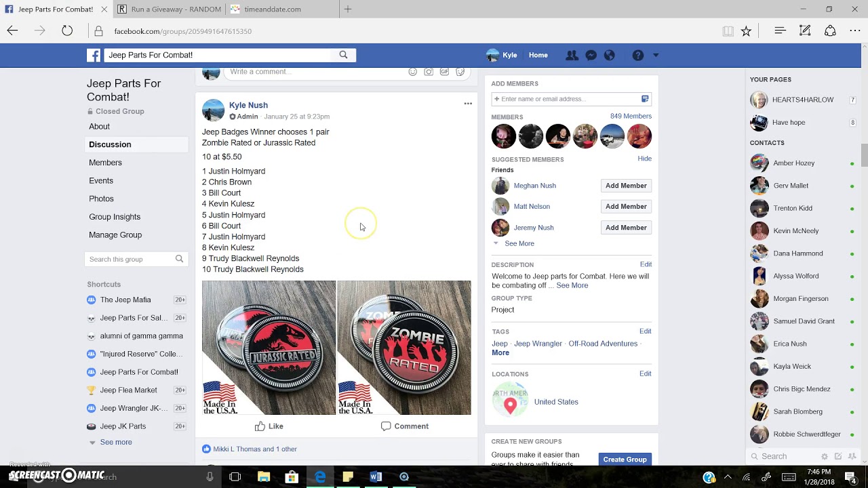Open Messenger icon in top bar
Image resolution: width=868 pixels, height=488 pixels.
click(x=591, y=56)
